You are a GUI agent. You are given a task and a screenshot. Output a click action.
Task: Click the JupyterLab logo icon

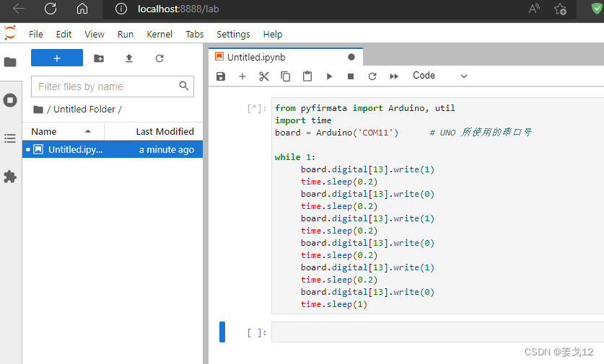pyautogui.click(x=10, y=33)
